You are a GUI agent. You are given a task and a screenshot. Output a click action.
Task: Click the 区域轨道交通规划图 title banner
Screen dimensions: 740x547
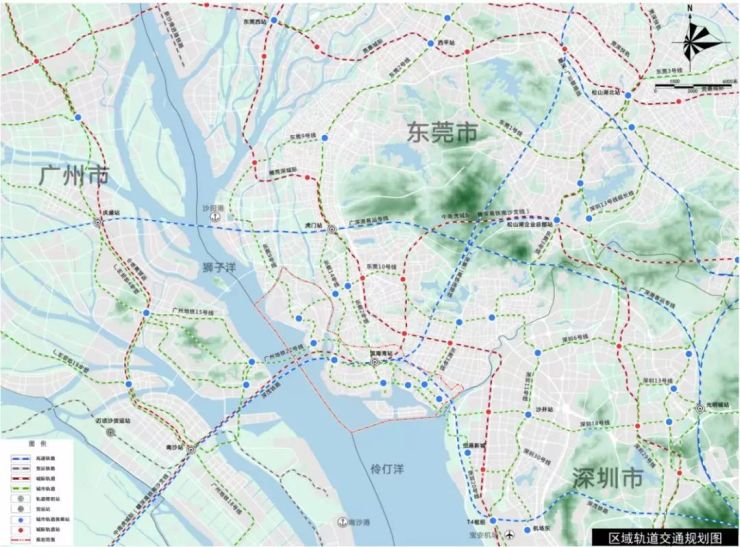[x=665, y=538]
